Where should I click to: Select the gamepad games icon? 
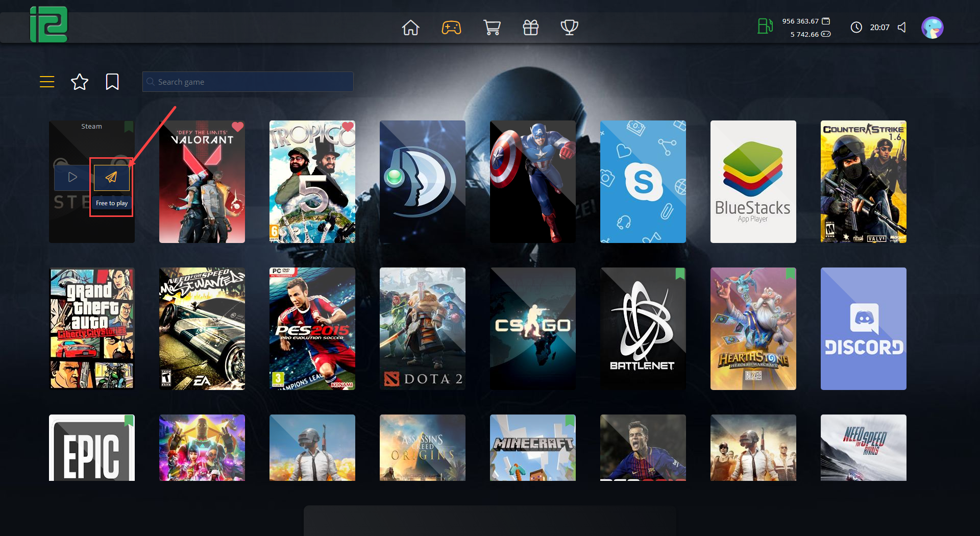tap(451, 28)
